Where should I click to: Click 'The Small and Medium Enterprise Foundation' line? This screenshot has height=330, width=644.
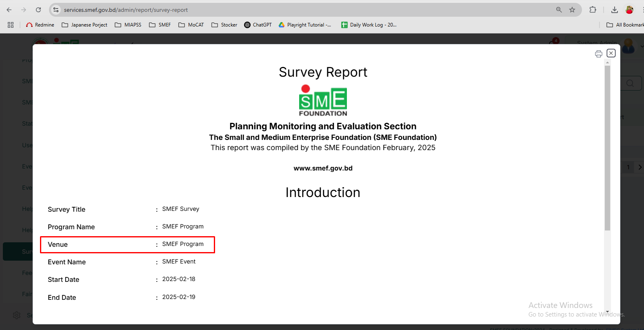pos(323,137)
